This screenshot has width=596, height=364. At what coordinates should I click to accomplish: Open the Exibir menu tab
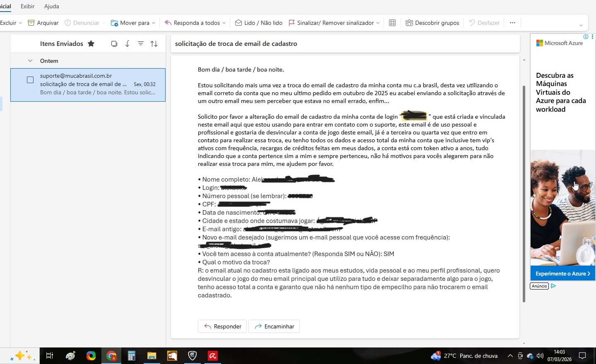coord(28,6)
